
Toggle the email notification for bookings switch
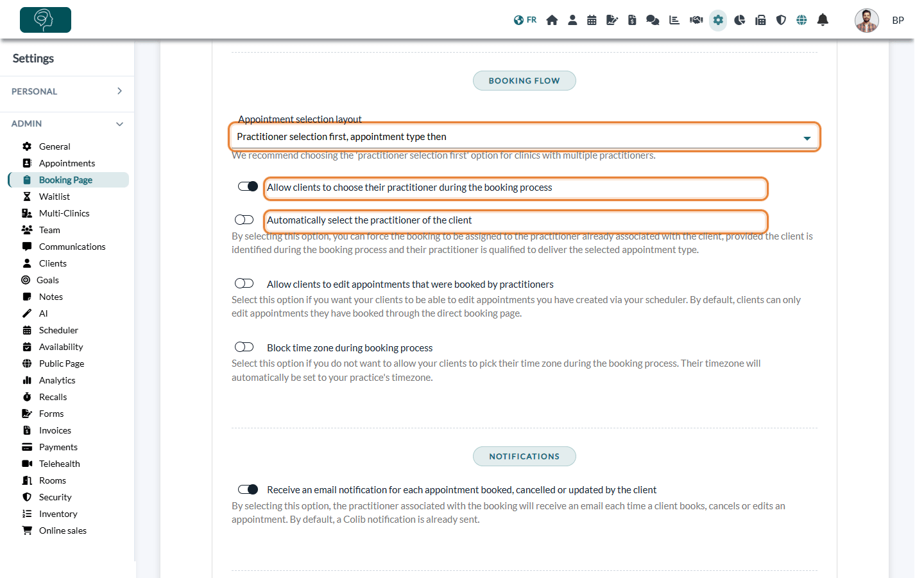click(x=248, y=489)
